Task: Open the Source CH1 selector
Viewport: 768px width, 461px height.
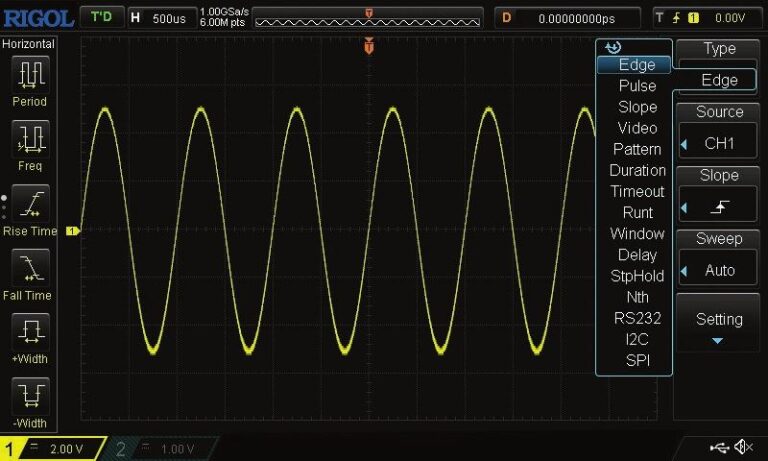Action: (x=720, y=143)
